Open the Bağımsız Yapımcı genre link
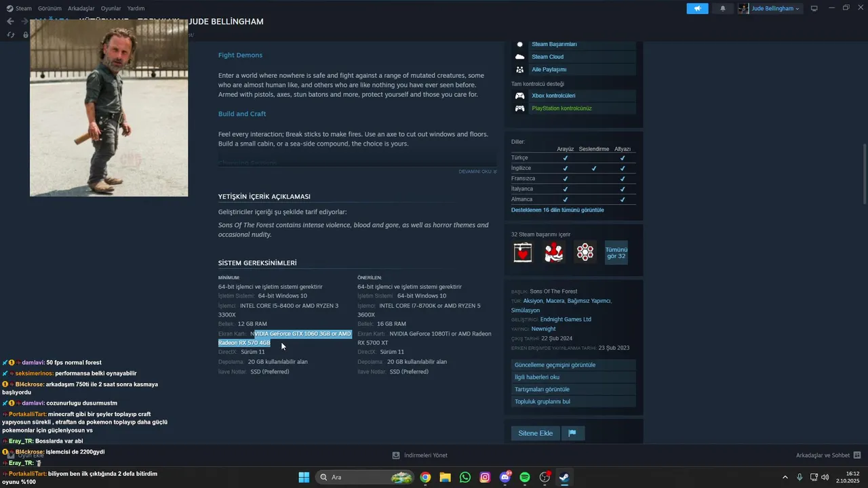The image size is (868, 488). [589, 301]
